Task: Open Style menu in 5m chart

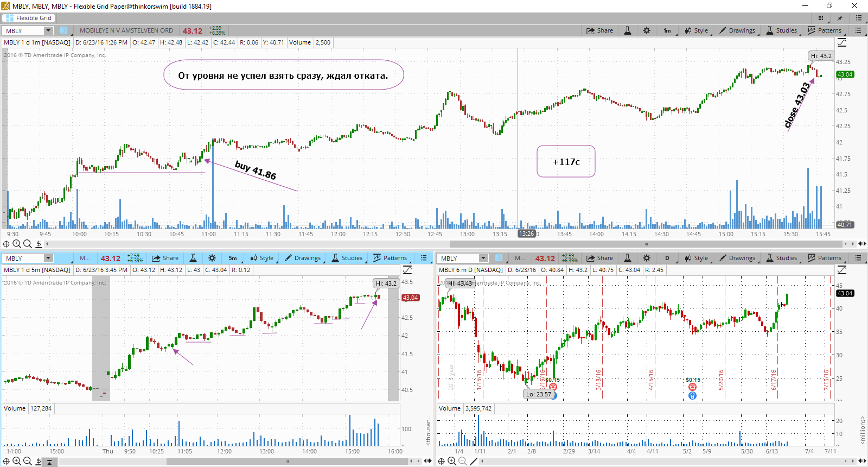Action: 261,258
